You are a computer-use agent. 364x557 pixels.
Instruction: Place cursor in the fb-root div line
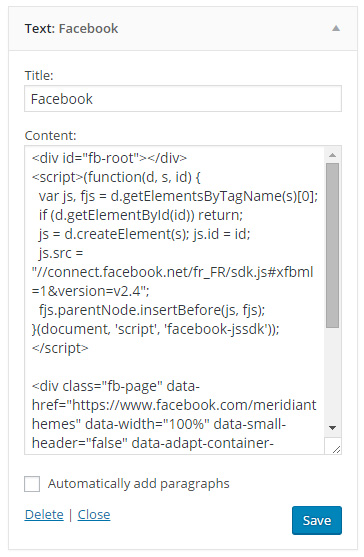click(109, 158)
